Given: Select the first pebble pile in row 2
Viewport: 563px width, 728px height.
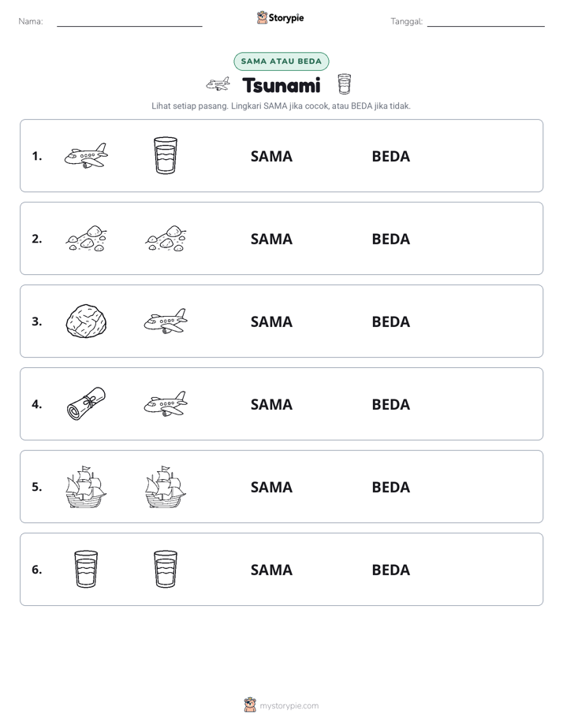Looking at the screenshot, I should pos(86,238).
